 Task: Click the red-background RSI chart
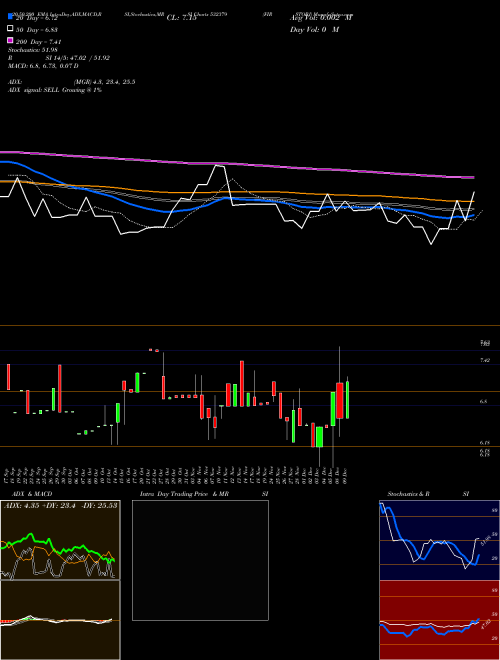point(439,620)
